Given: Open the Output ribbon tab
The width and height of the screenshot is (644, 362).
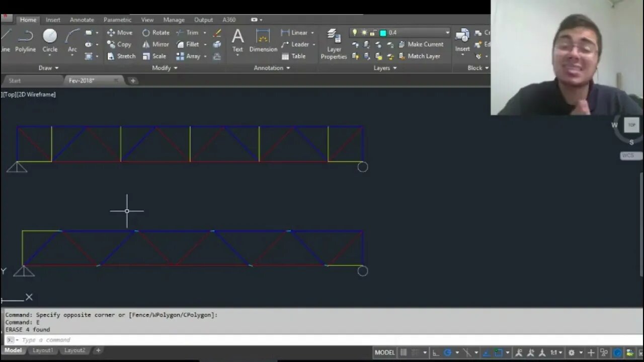Looking at the screenshot, I should click(x=204, y=20).
